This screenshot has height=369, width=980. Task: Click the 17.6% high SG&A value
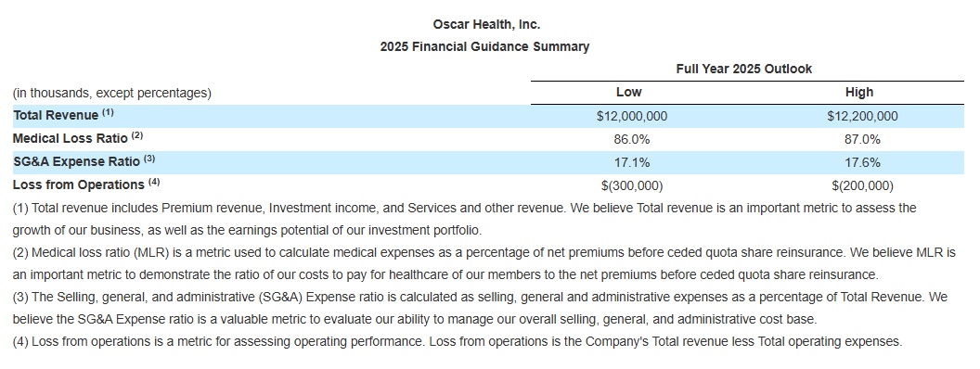click(862, 162)
